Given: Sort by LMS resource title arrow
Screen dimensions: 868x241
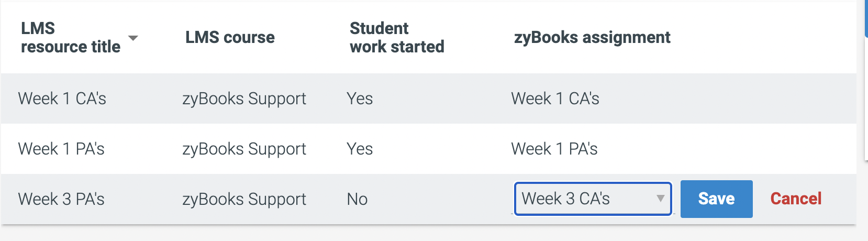Looking at the screenshot, I should (133, 38).
